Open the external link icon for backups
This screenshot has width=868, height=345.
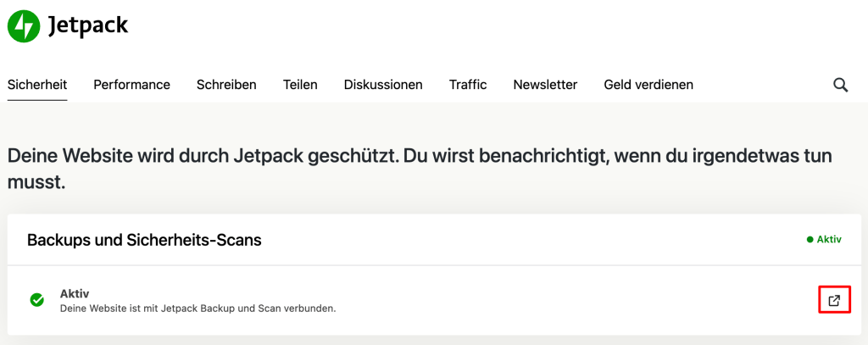834,301
